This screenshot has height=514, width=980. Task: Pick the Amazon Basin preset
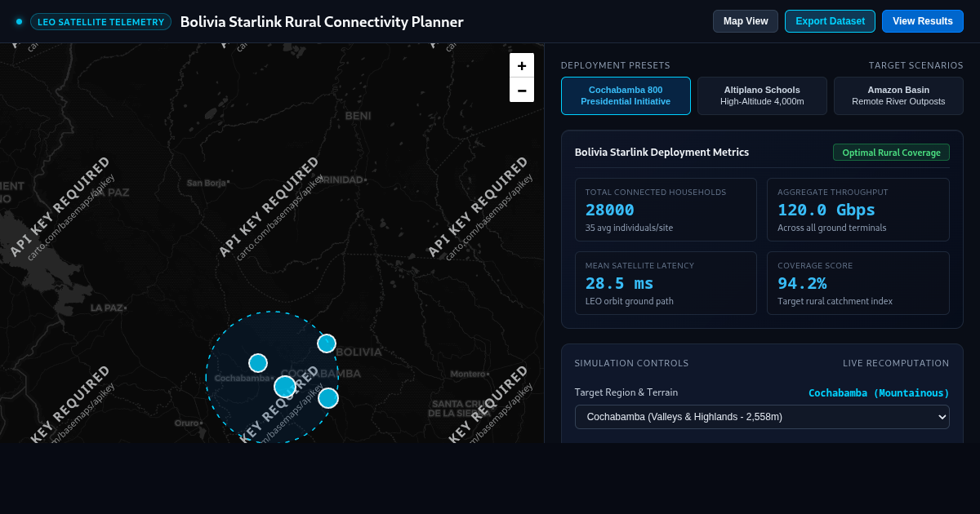click(x=898, y=95)
